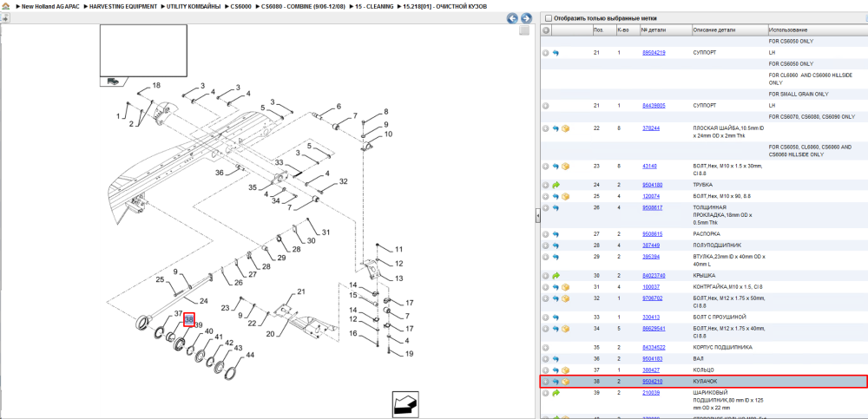This screenshot has width=868, height=419.
Task: Select callout number 44 in the diagram
Action: 250,355
